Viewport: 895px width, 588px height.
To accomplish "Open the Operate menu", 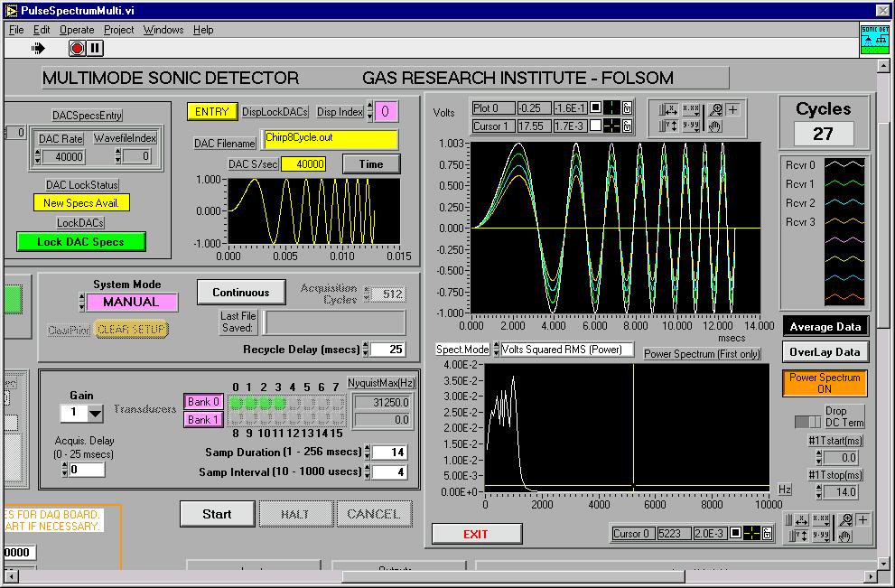I will [77, 30].
